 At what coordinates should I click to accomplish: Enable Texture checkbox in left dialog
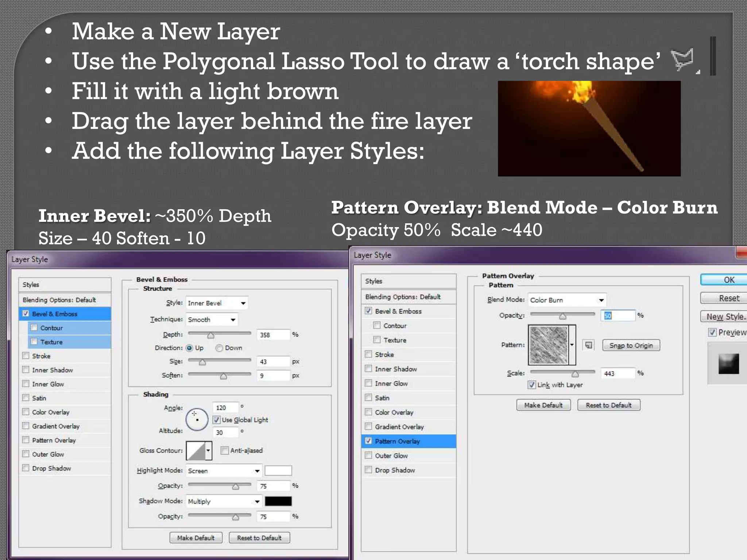34,342
